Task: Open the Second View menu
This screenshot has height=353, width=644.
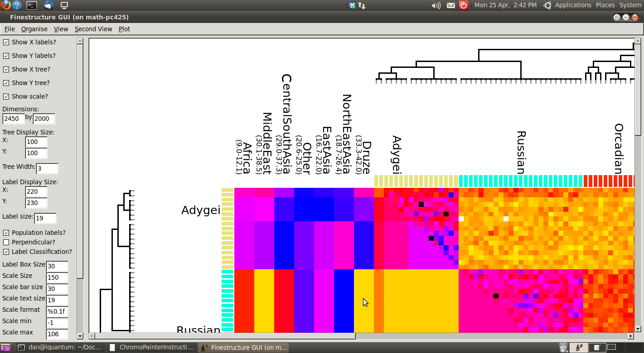Action: tap(93, 29)
